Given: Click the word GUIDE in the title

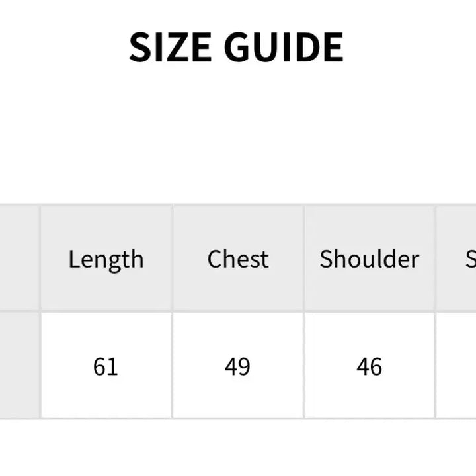Looking at the screenshot, I should [284, 47].
